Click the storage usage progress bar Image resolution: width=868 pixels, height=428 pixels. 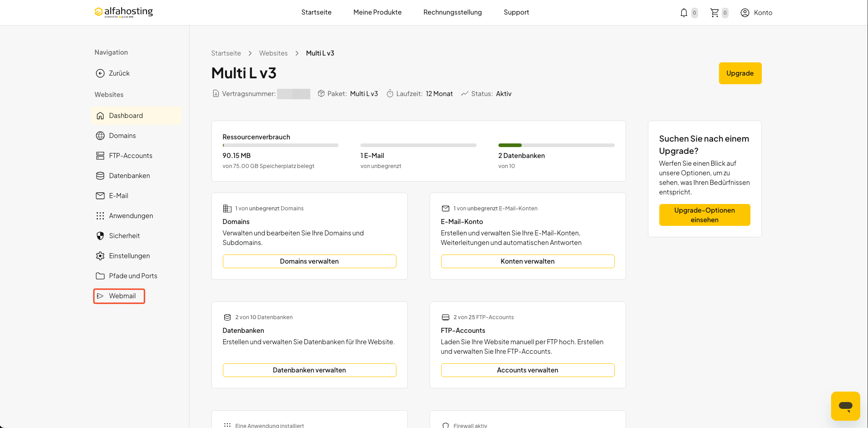pyautogui.click(x=281, y=145)
